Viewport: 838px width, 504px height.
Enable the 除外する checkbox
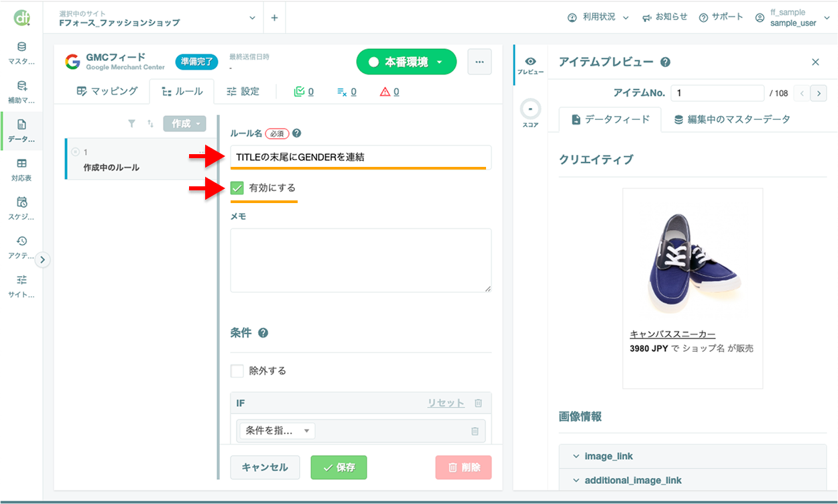236,370
